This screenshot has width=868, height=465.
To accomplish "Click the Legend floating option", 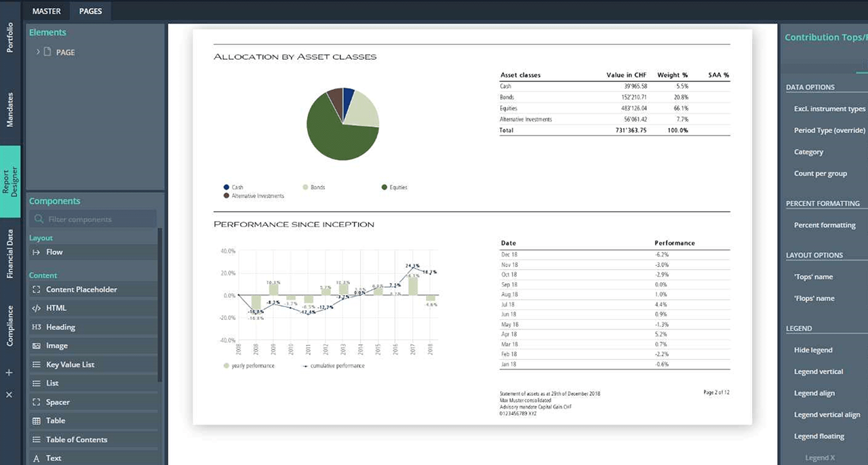I will 819,437.
